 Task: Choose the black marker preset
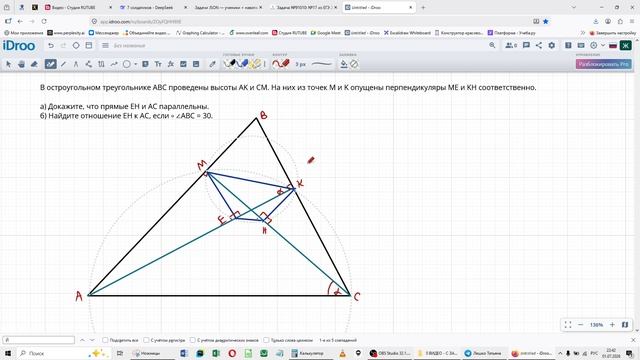[x=230, y=64]
